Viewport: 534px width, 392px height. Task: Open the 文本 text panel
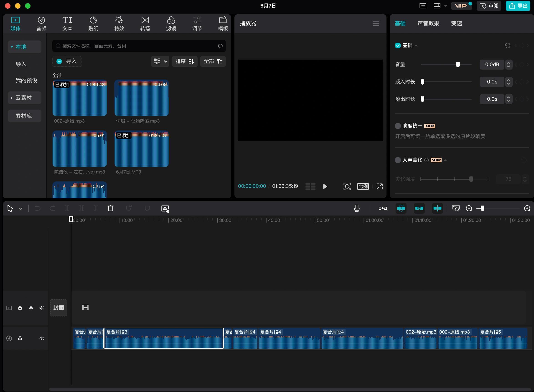click(x=67, y=24)
